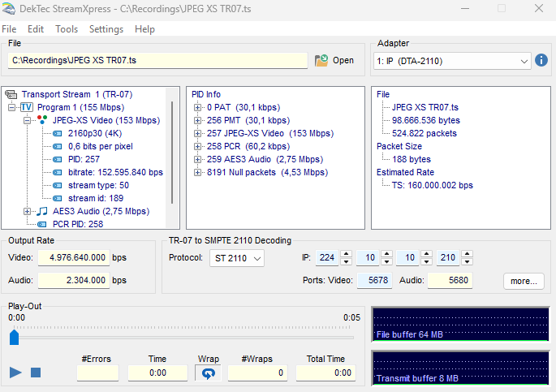The image size is (556, 392).
Task: Click the icon beside PID: 257
Action: [x=57, y=160]
